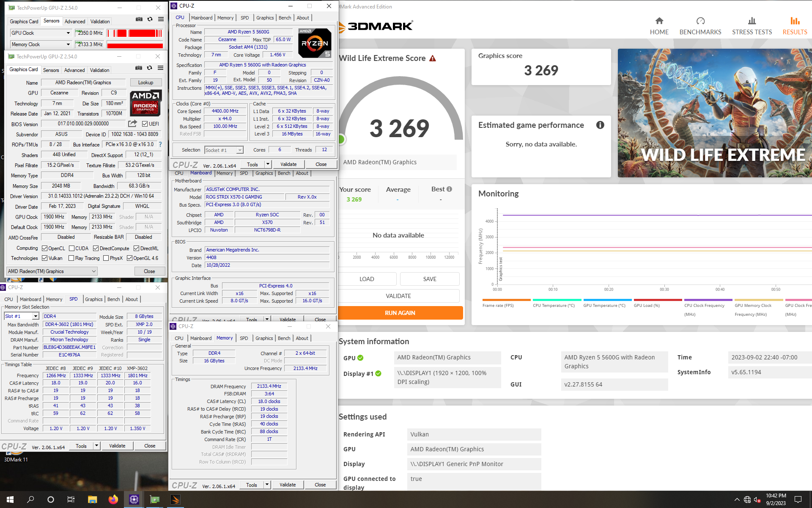Click the Wild Life Extreme benchmark thumbnail
Screen dimensions: 812x508
[x=715, y=113]
